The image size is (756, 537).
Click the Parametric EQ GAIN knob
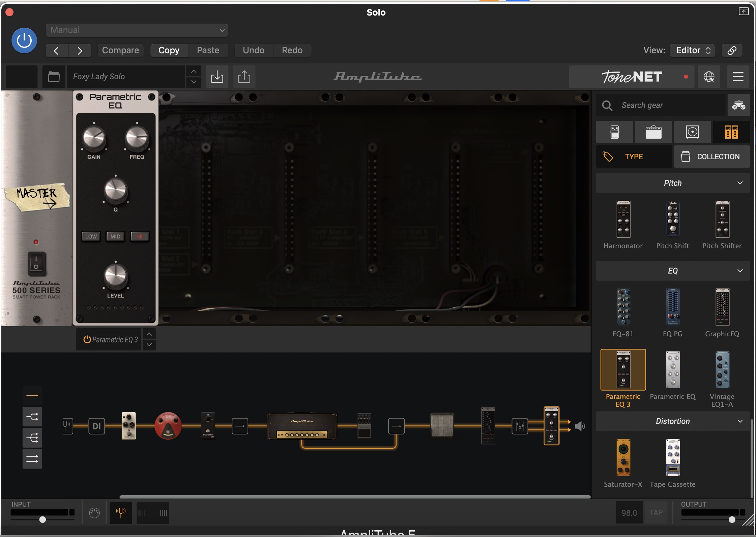94,138
